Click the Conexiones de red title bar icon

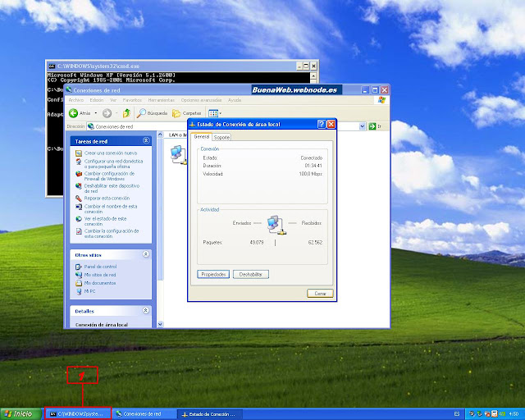click(69, 89)
